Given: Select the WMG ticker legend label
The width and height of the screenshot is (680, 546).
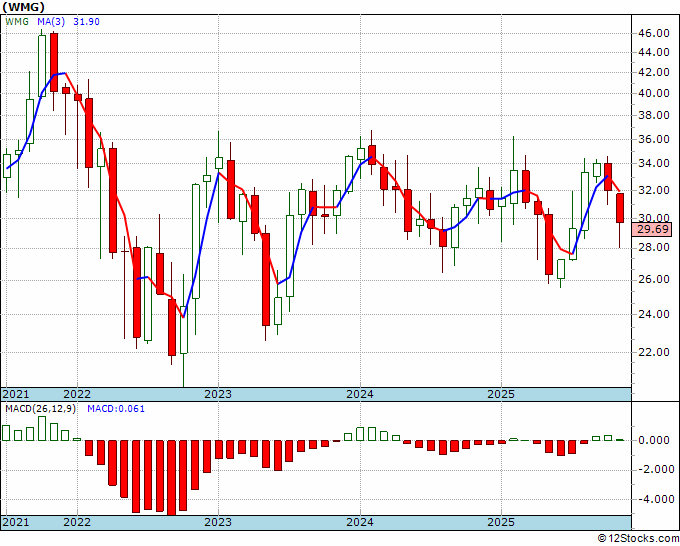Looking at the screenshot, I should [17, 21].
